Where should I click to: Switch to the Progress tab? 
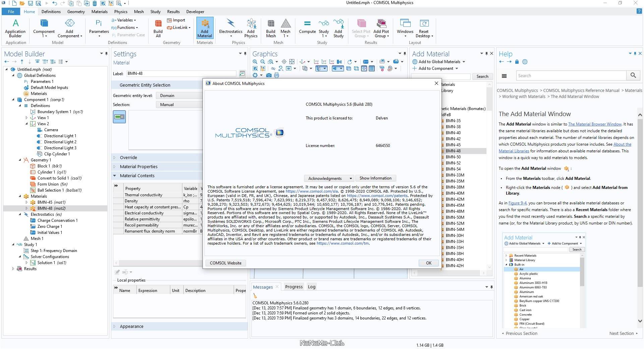[294, 287]
